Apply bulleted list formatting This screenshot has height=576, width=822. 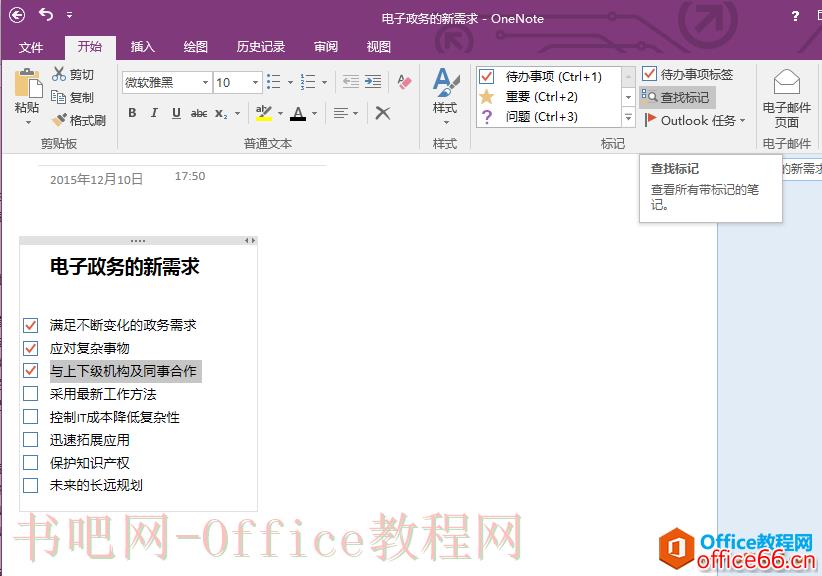(x=274, y=82)
